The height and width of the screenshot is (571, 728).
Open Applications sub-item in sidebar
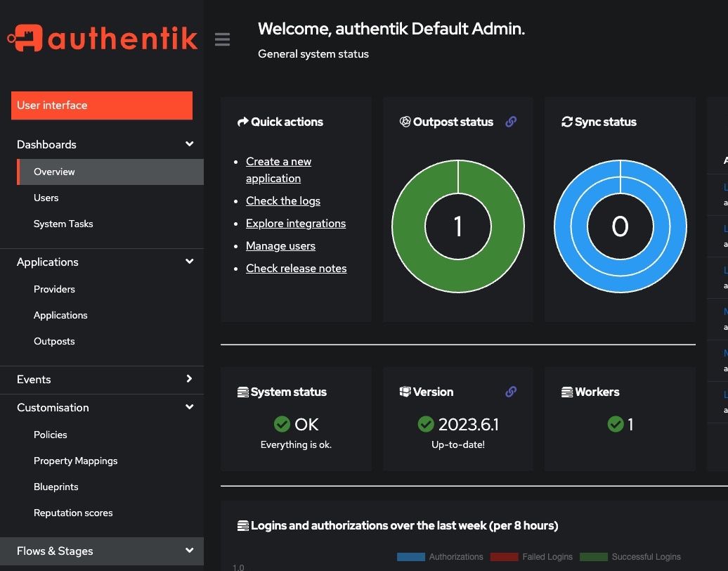tap(60, 315)
